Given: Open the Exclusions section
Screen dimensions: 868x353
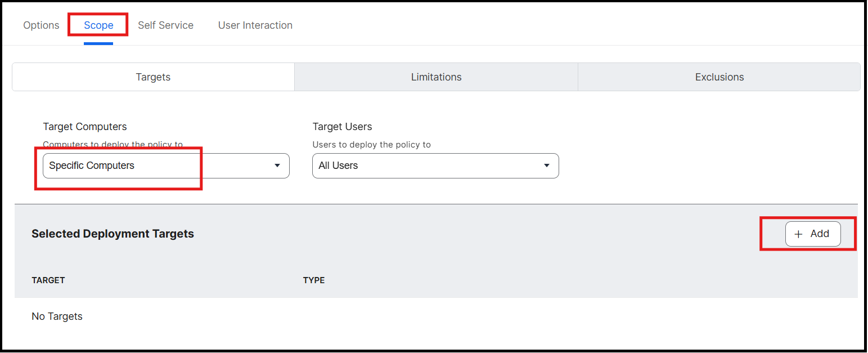Looking at the screenshot, I should pyautogui.click(x=719, y=77).
